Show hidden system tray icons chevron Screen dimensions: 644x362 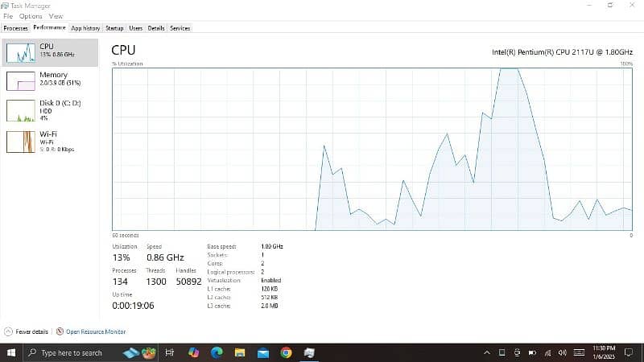[x=486, y=352]
